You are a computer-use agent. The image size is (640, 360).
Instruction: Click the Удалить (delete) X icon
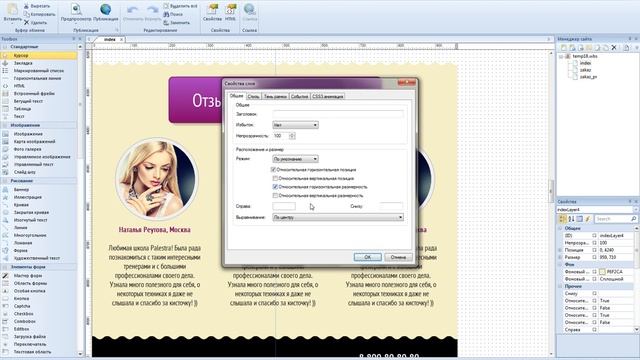click(27, 22)
